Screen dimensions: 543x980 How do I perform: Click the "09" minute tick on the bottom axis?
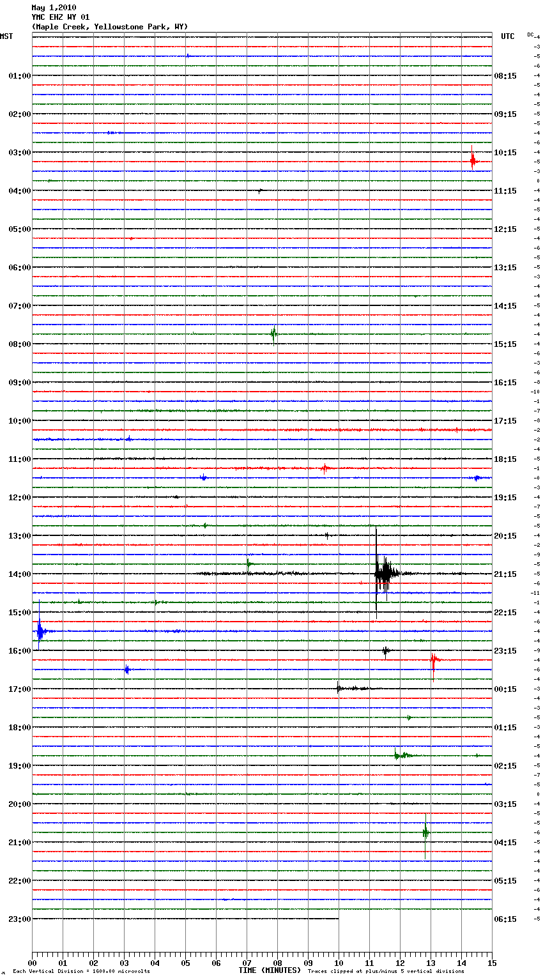308,963
